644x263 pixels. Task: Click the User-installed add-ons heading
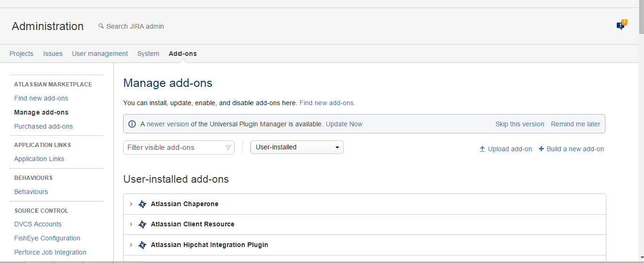(176, 179)
